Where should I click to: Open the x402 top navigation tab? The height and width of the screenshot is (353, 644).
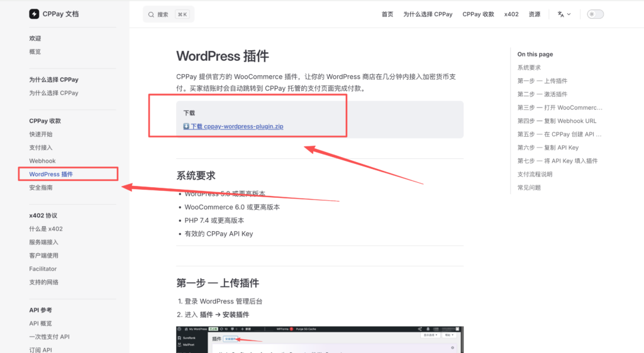pos(511,14)
